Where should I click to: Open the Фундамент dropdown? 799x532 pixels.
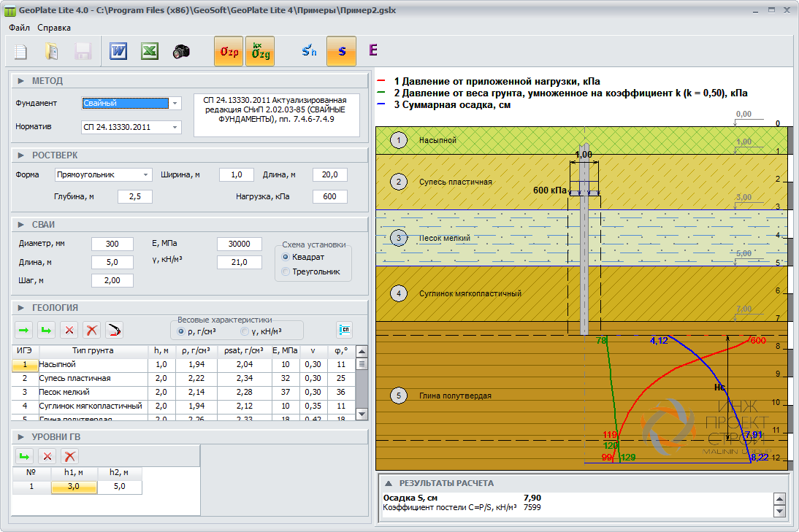coord(175,104)
